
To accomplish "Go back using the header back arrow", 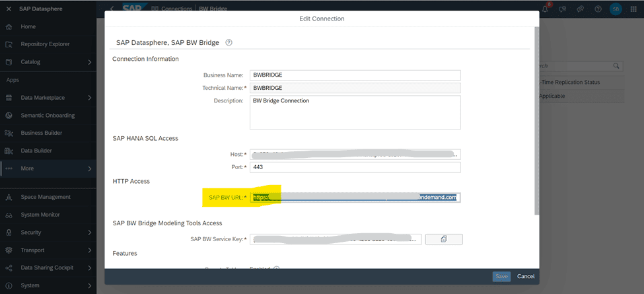I will 112,9.
